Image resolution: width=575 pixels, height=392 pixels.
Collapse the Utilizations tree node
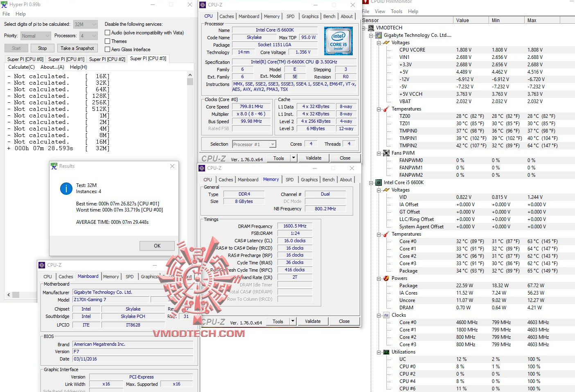coord(379,352)
